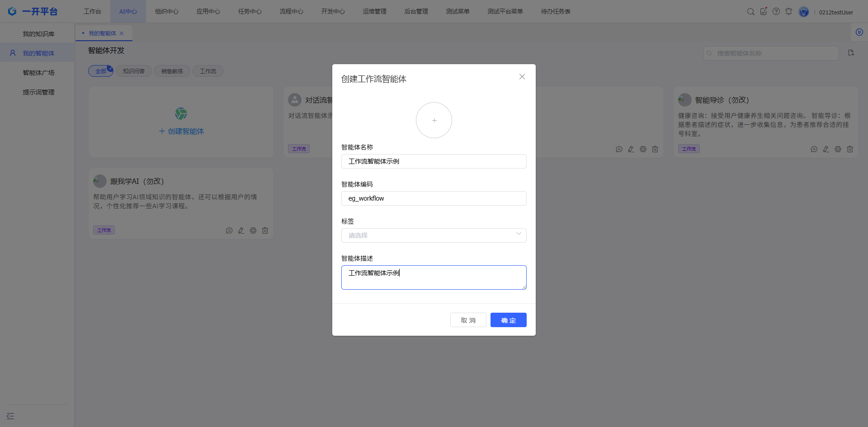Viewport: 868px width, 427px height.
Task: Toggle the 工作流 filter tag
Action: (208, 71)
